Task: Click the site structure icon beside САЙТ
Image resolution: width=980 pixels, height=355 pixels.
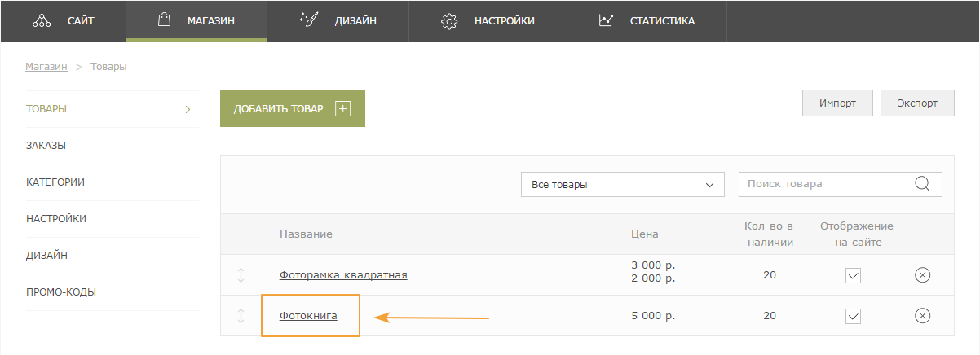Action: pyautogui.click(x=42, y=21)
